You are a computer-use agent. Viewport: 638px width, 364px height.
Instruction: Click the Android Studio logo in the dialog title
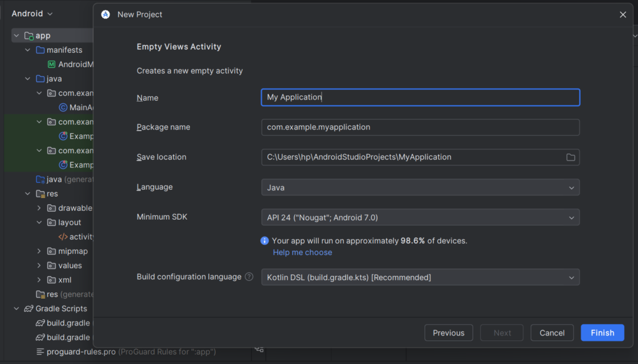click(x=105, y=15)
